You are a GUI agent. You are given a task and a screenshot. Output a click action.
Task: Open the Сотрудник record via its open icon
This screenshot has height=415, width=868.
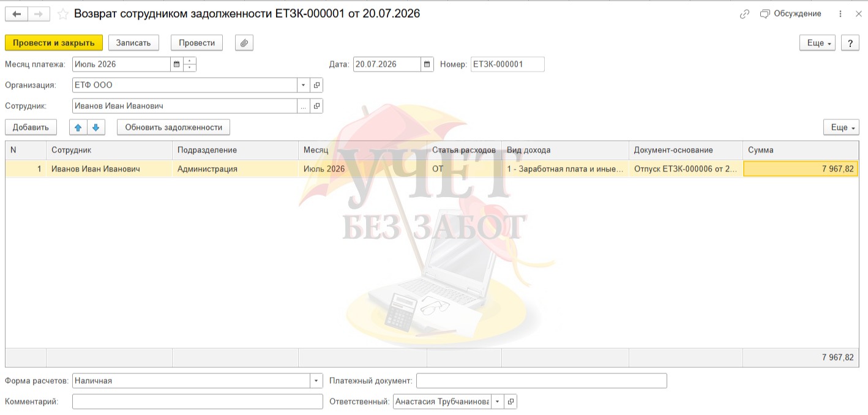(x=316, y=106)
